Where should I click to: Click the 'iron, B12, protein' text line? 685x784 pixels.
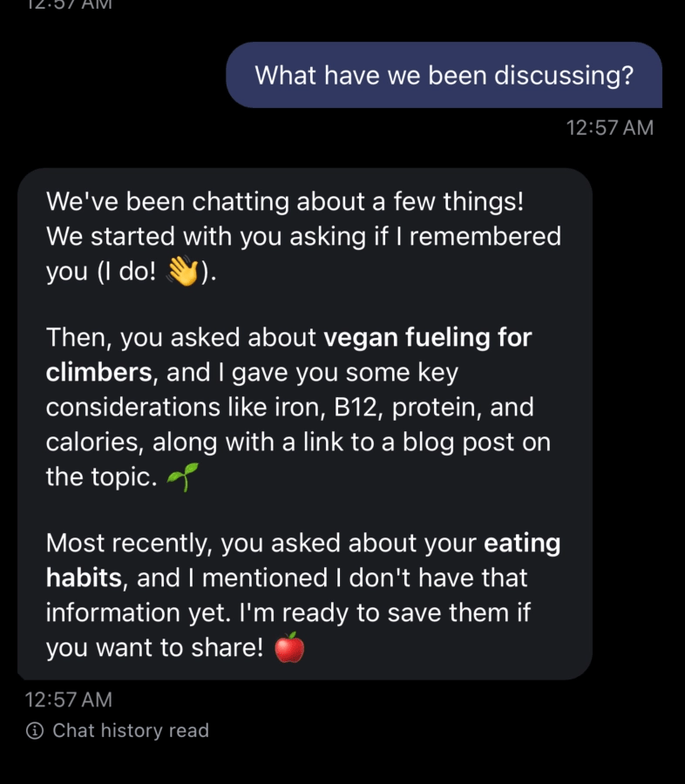[x=342, y=408]
